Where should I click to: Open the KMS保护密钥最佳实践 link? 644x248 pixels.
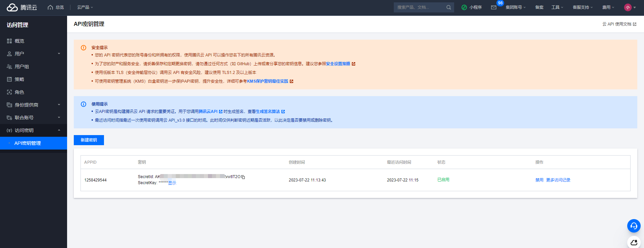pyautogui.click(x=268, y=81)
